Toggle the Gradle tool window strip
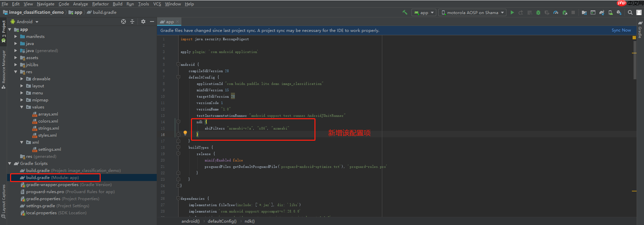This screenshot has width=644, height=225. click(x=640, y=30)
